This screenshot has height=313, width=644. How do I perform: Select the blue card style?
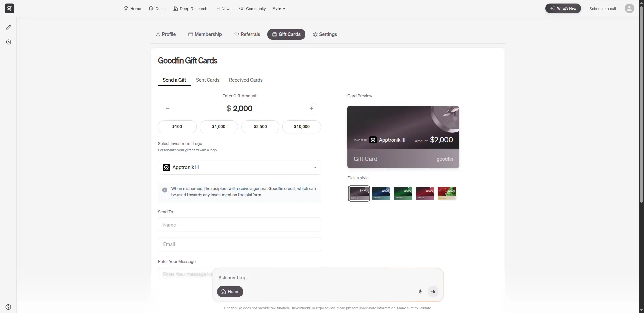click(381, 193)
